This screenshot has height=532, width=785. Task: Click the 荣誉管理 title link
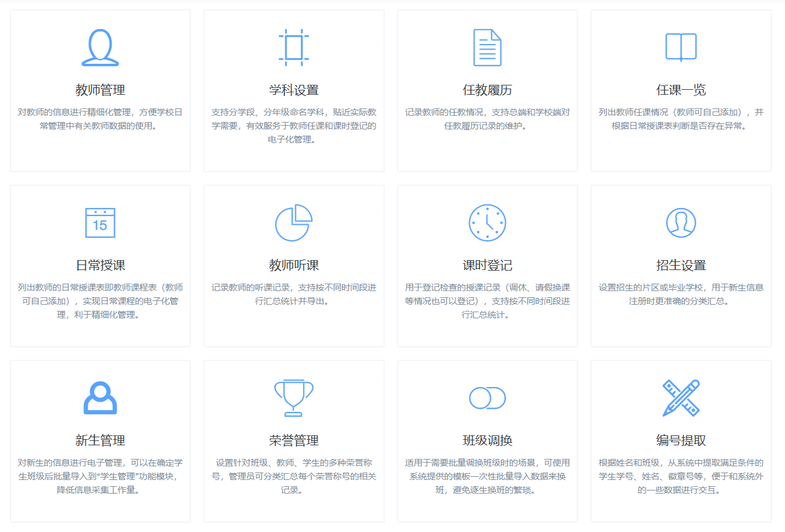coord(294,440)
